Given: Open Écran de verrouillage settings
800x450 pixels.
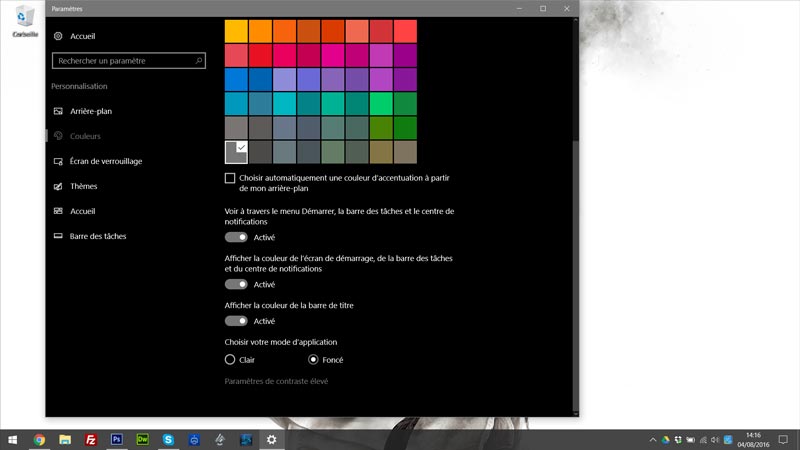Looking at the screenshot, I should (x=98, y=161).
